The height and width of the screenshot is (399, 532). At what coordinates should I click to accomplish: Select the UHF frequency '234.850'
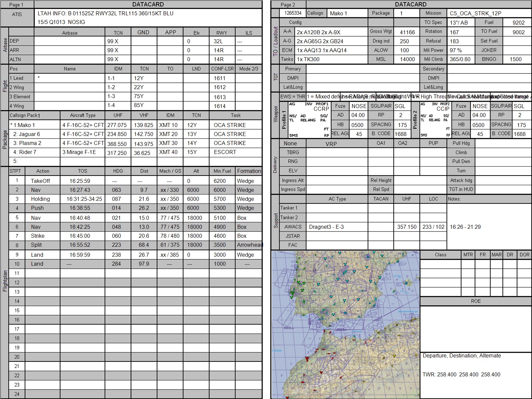[x=117, y=134]
